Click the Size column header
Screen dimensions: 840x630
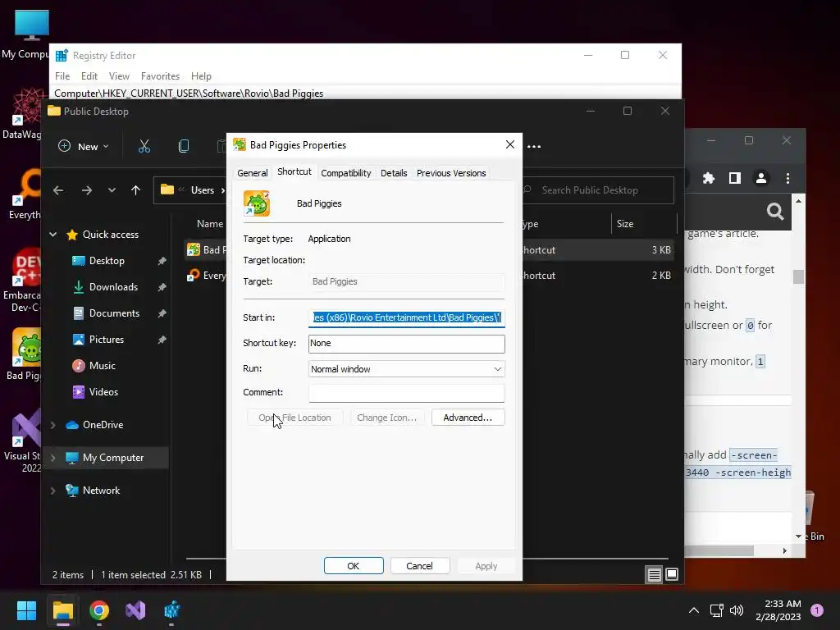pyautogui.click(x=624, y=224)
